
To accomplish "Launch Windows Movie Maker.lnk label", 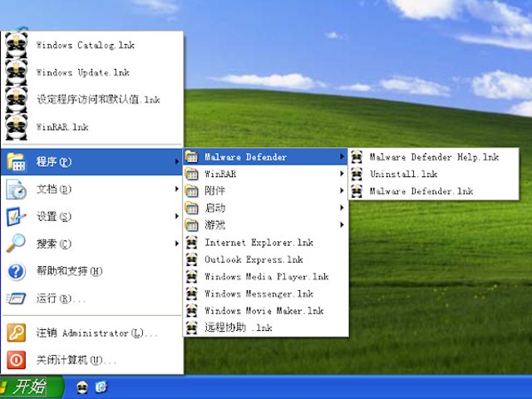I will [x=264, y=311].
